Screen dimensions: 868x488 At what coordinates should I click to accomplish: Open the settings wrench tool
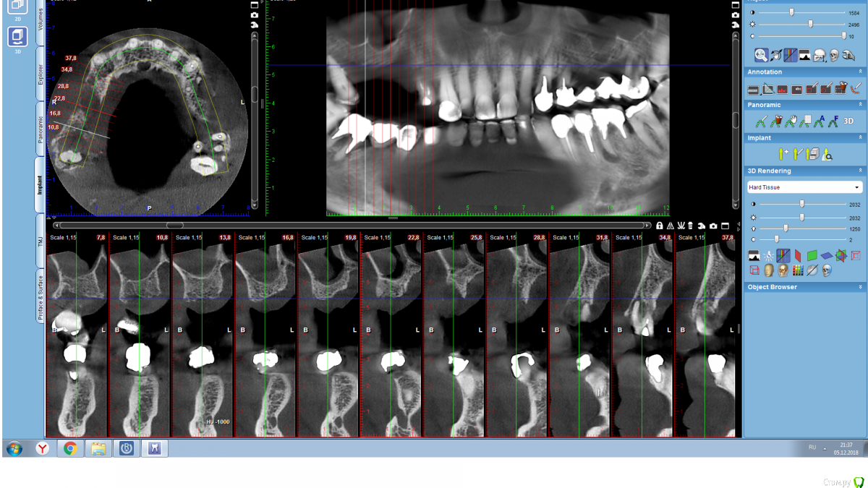pyautogui.click(x=848, y=55)
